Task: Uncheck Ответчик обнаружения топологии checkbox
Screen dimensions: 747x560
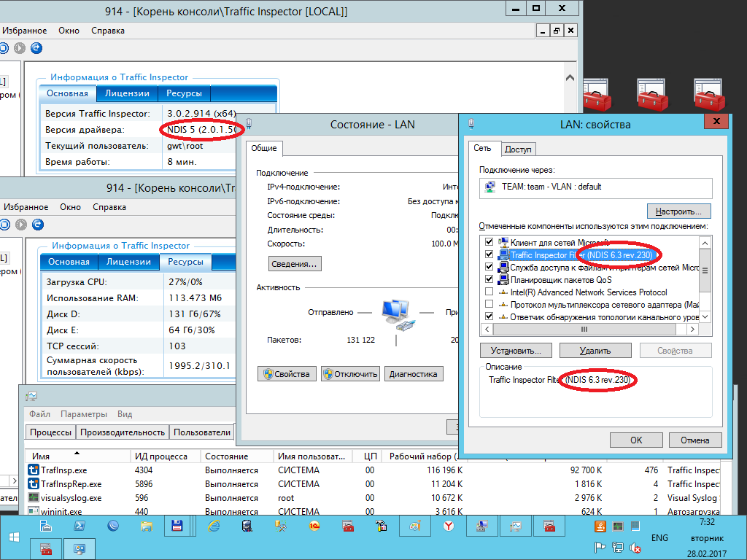Action: pos(489,316)
